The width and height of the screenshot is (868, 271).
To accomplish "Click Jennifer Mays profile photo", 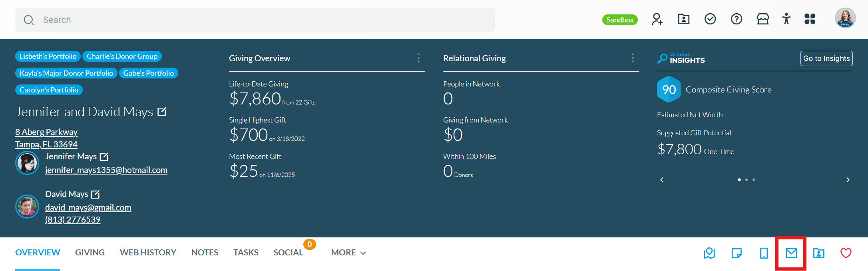I will coord(27,163).
